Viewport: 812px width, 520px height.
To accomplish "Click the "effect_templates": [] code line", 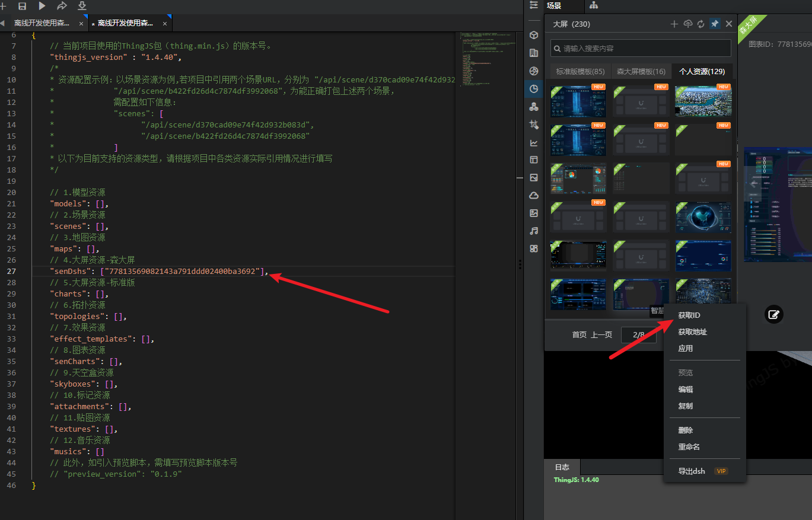I will [x=102, y=339].
